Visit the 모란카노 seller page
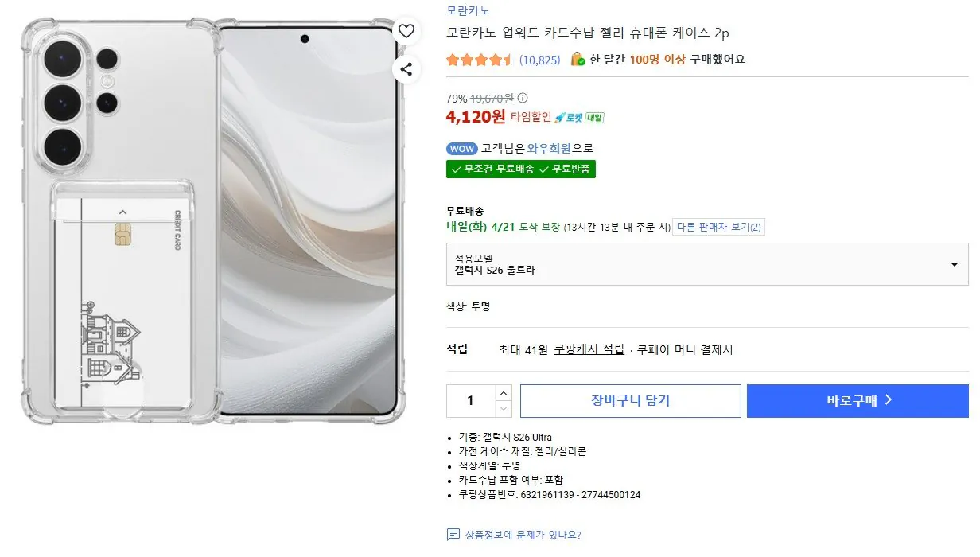Image resolution: width=980 pixels, height=557 pixels. (467, 10)
